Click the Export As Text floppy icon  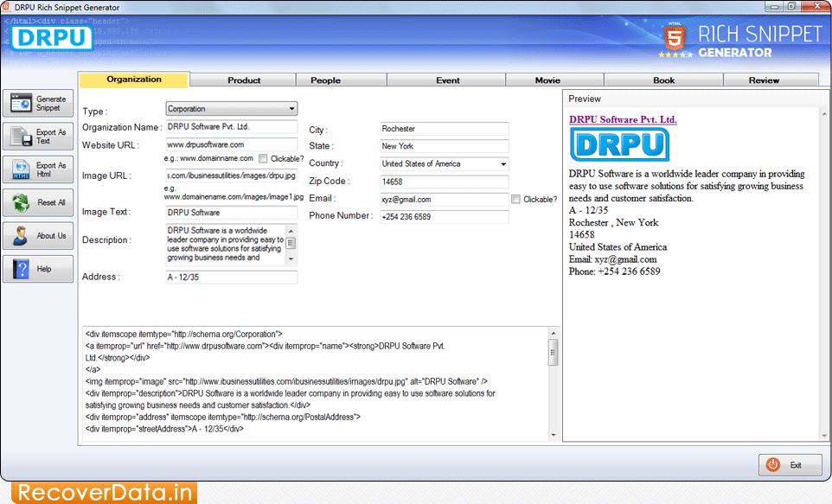[21, 137]
